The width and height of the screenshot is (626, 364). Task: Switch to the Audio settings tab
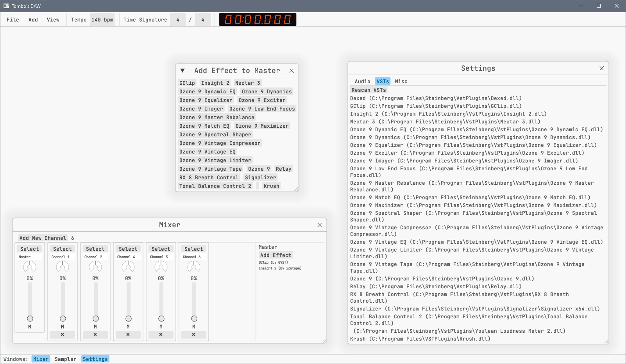[363, 82]
